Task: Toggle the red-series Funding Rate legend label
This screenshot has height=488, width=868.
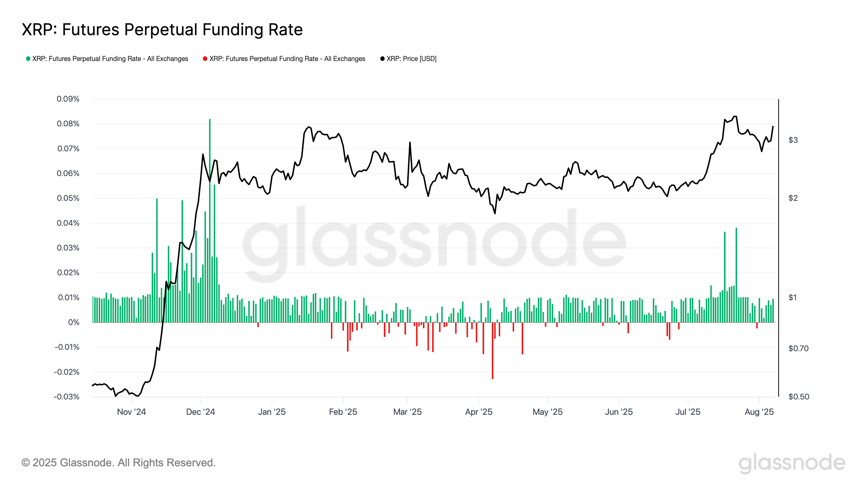Action: [x=287, y=59]
